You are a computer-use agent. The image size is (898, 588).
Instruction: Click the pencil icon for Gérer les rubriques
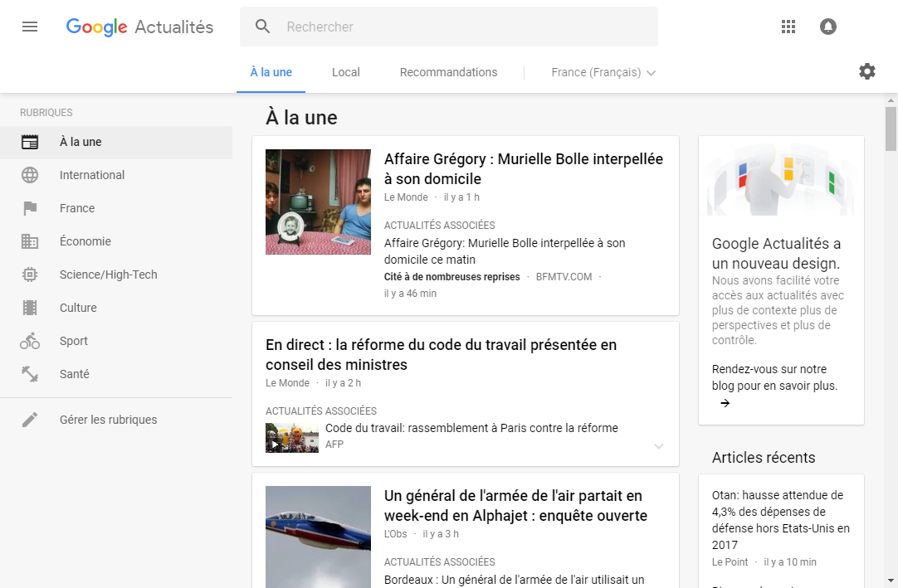[30, 420]
